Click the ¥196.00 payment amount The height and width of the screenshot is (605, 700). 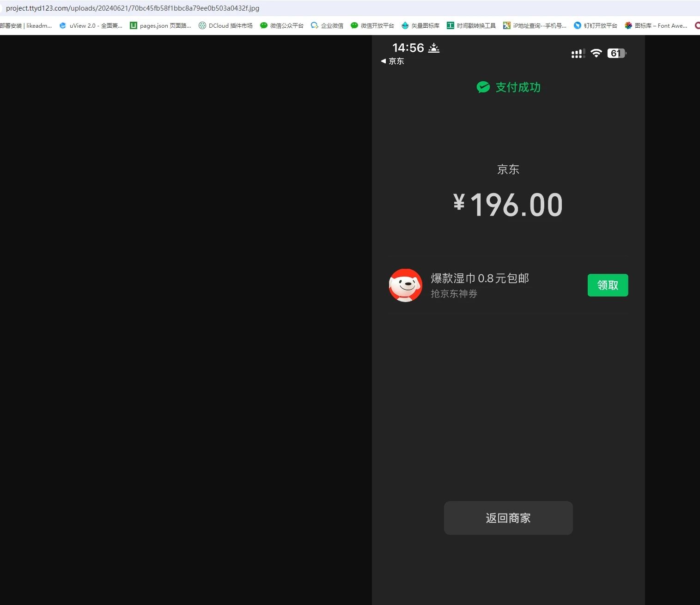[x=508, y=205]
